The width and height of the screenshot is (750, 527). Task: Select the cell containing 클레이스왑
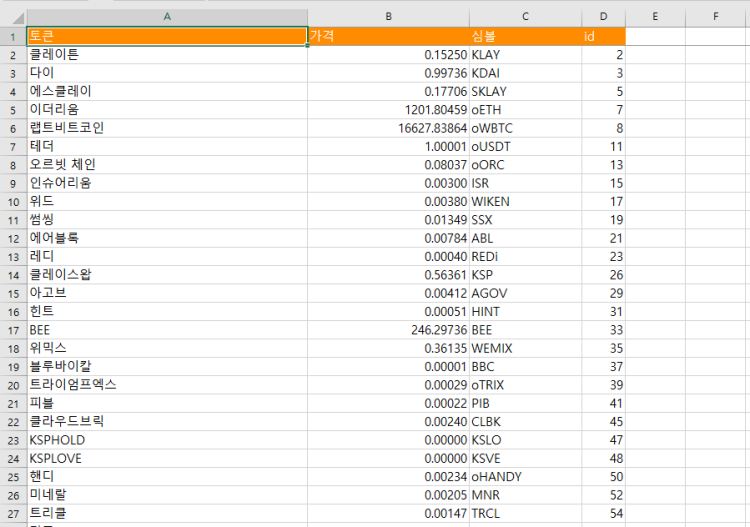[167, 275]
